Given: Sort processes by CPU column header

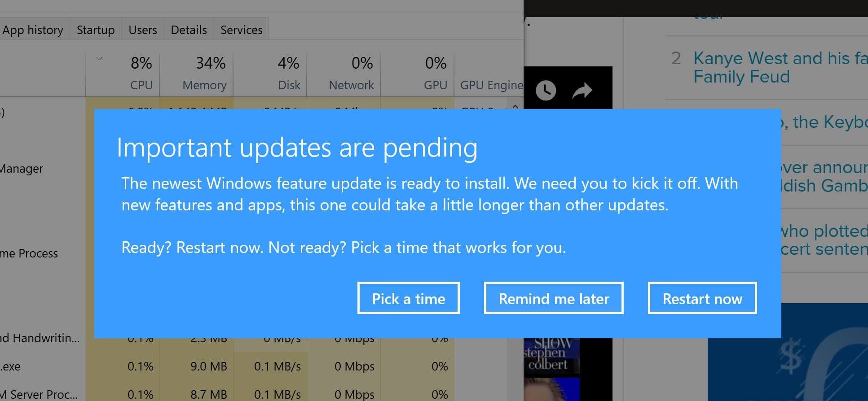Looking at the screenshot, I should [123, 74].
